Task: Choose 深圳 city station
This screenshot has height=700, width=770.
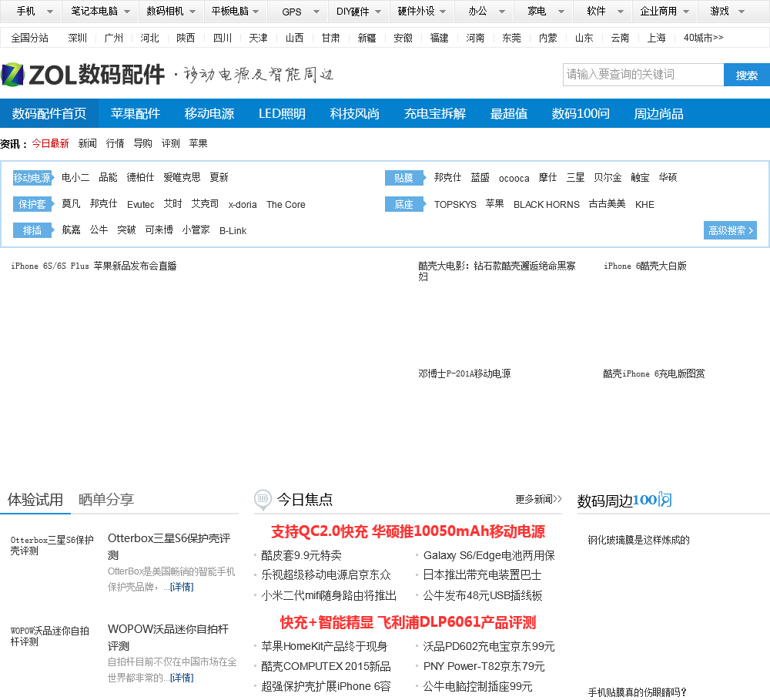Action: (x=77, y=38)
